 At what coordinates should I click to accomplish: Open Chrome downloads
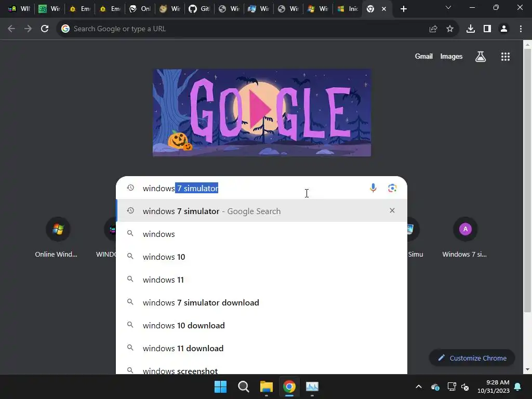tap(471, 29)
